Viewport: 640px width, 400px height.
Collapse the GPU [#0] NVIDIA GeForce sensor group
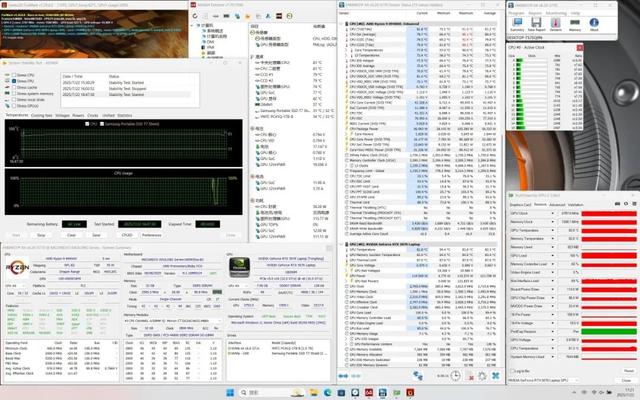341,244
